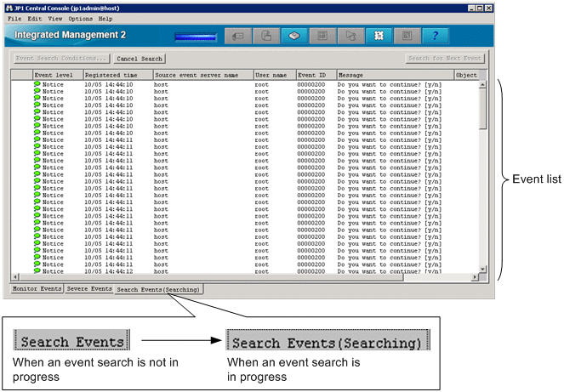Click the Search for Next Event button
The height and width of the screenshot is (392, 564).
click(445, 59)
